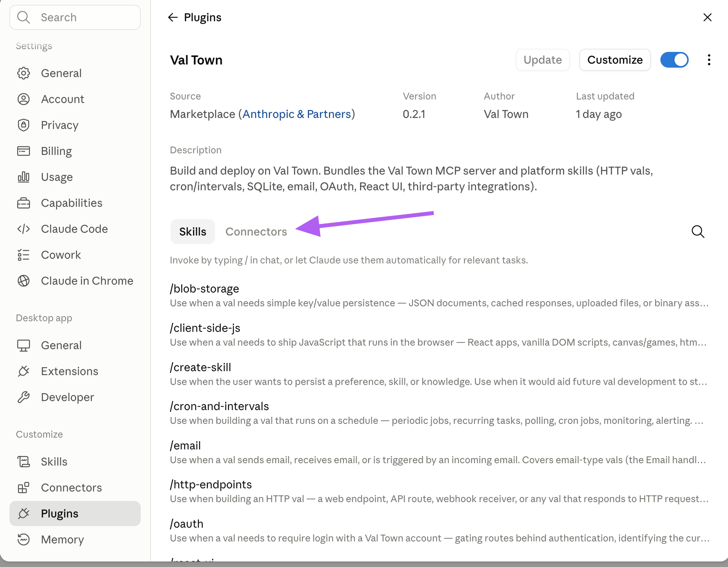The image size is (728, 567).
Task: Switch to the Skills tab
Action: click(x=193, y=232)
